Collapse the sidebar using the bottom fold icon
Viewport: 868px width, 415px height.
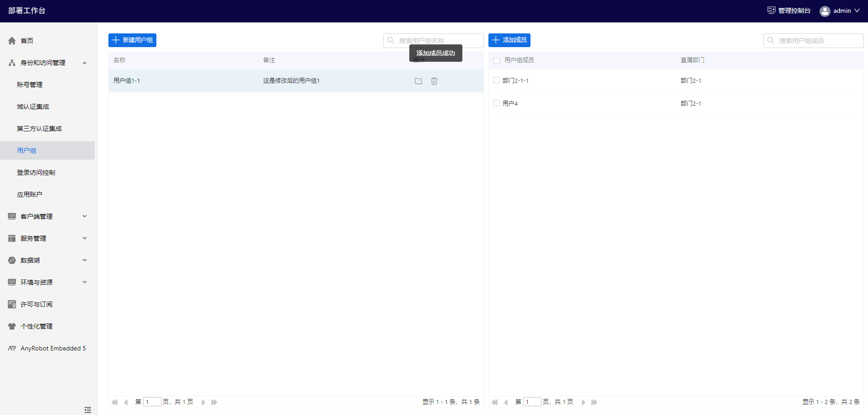(x=88, y=410)
